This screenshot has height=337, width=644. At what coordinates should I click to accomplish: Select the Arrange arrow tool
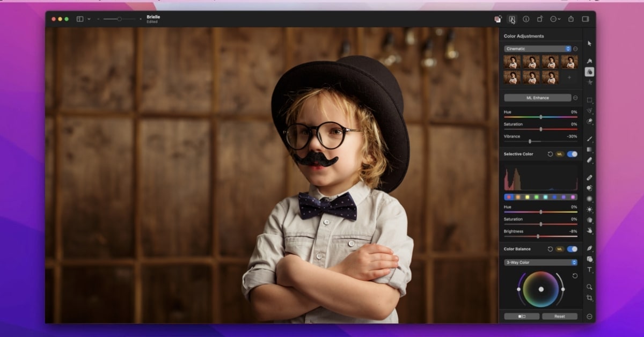589,43
